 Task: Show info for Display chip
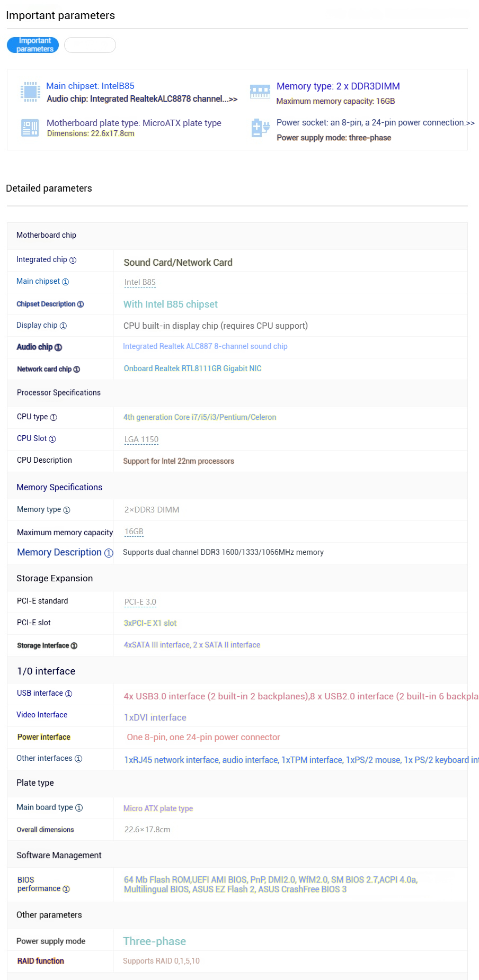(63, 326)
